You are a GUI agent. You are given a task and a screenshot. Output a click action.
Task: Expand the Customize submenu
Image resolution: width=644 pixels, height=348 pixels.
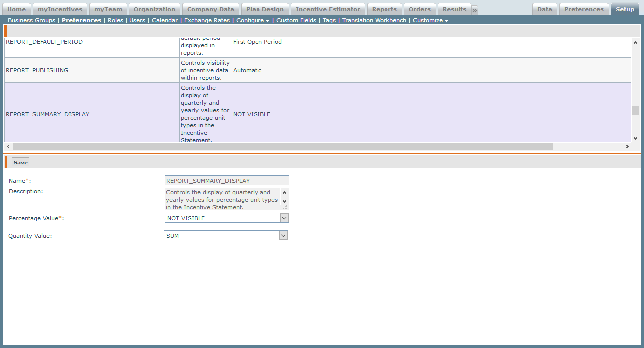coord(430,20)
